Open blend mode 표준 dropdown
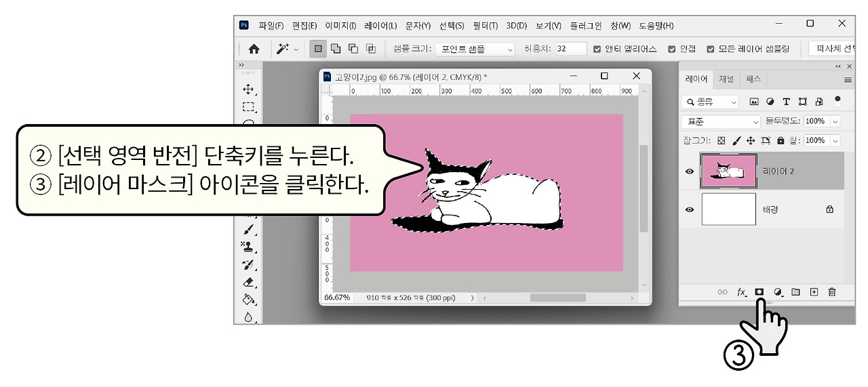Viewport: 868px width, 387px height. click(x=722, y=121)
